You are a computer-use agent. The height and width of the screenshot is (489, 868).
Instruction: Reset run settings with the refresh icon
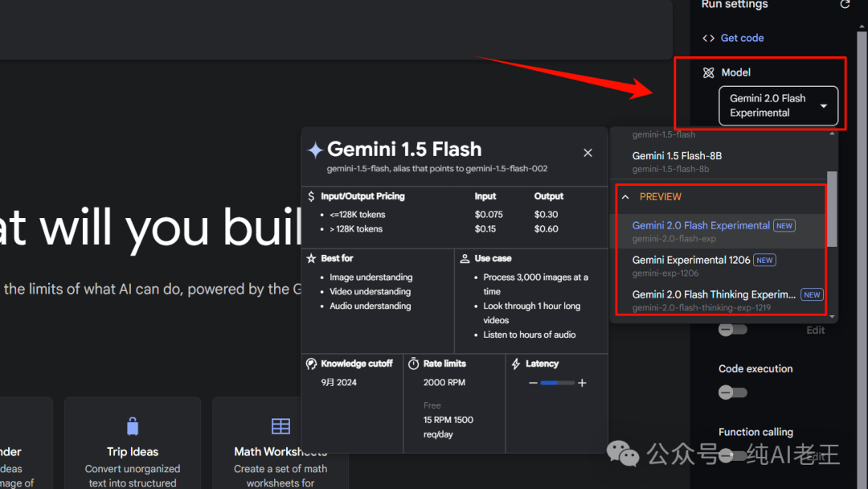pos(845,5)
